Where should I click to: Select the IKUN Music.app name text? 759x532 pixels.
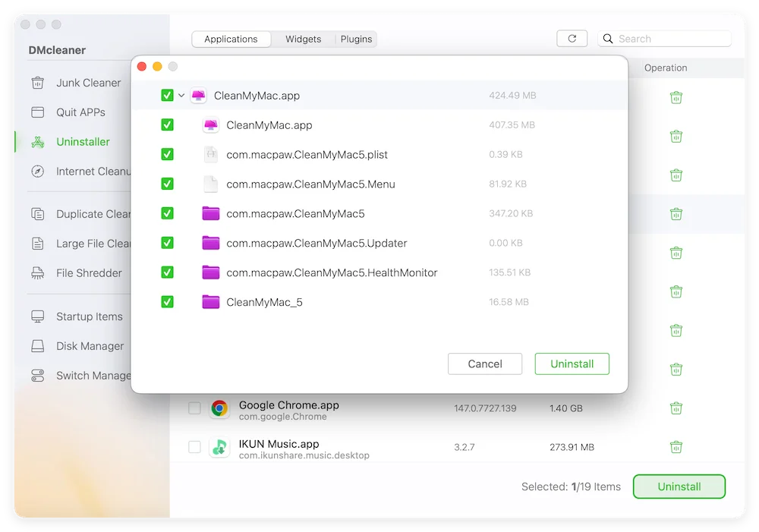click(x=279, y=444)
